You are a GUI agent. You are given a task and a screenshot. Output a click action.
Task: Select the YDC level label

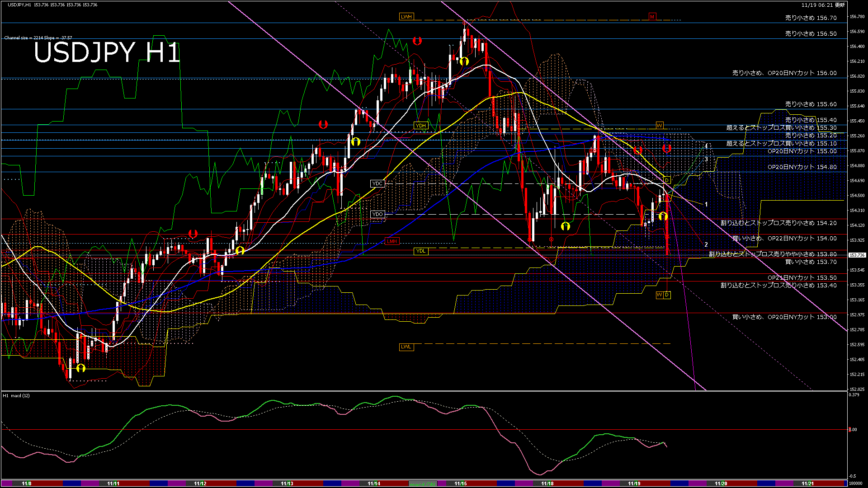pos(377,183)
